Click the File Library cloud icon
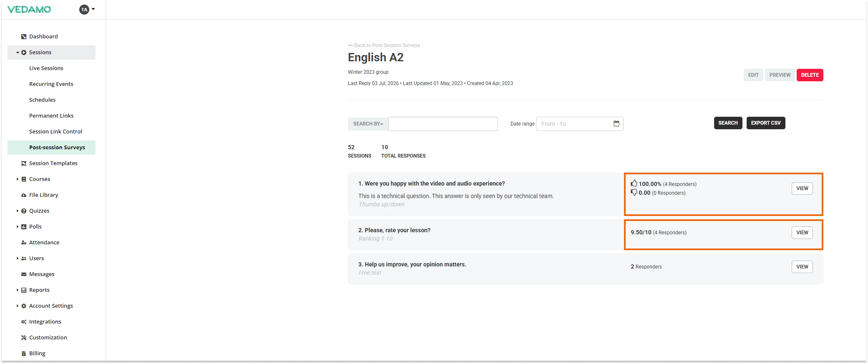Screen dimensions: 868x364 (x=24, y=195)
